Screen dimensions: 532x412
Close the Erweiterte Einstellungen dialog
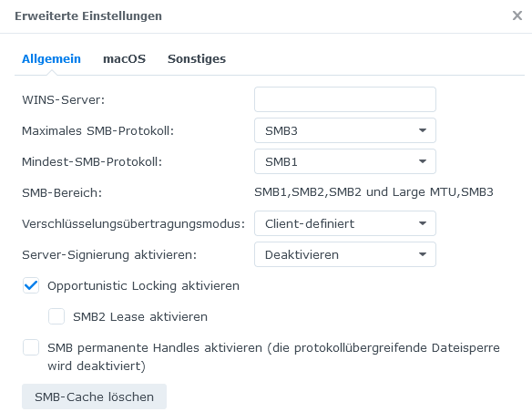click(x=517, y=15)
